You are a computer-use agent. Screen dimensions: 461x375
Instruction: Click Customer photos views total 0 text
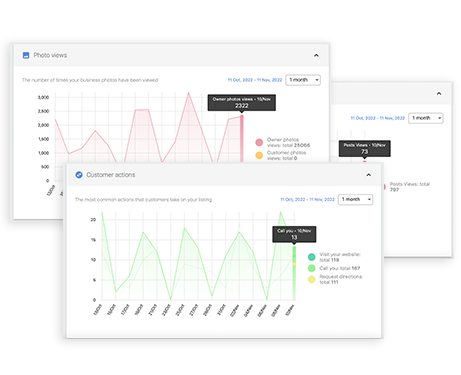[286, 156]
